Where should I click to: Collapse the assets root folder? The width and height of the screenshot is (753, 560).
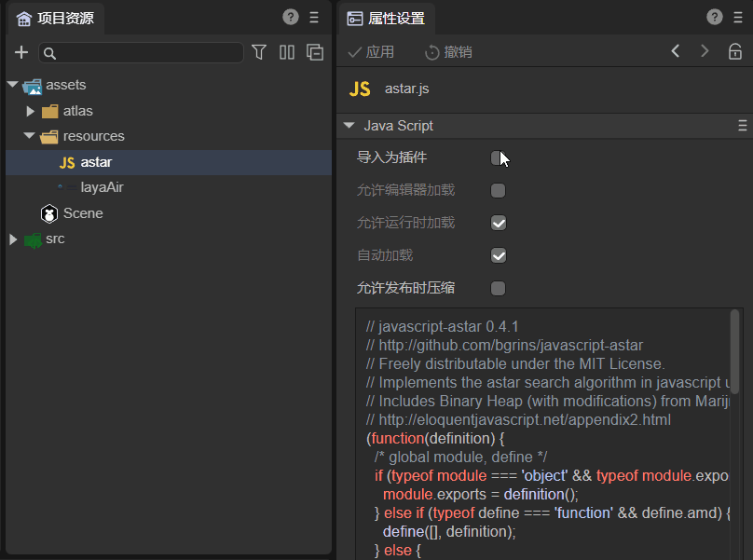(13, 86)
